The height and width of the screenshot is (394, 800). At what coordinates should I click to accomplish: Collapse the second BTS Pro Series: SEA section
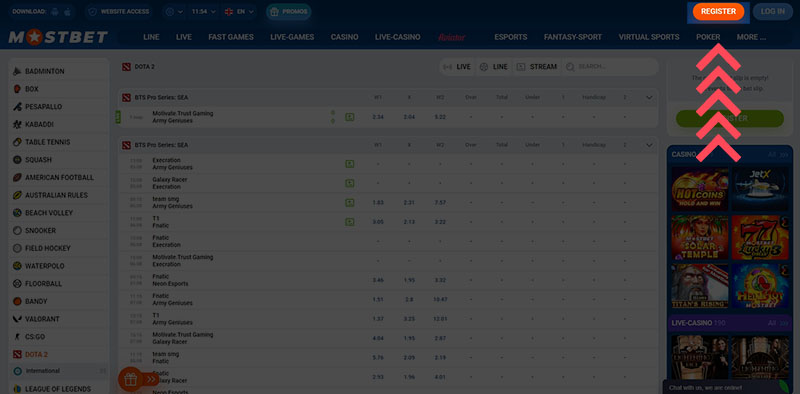coord(649,145)
